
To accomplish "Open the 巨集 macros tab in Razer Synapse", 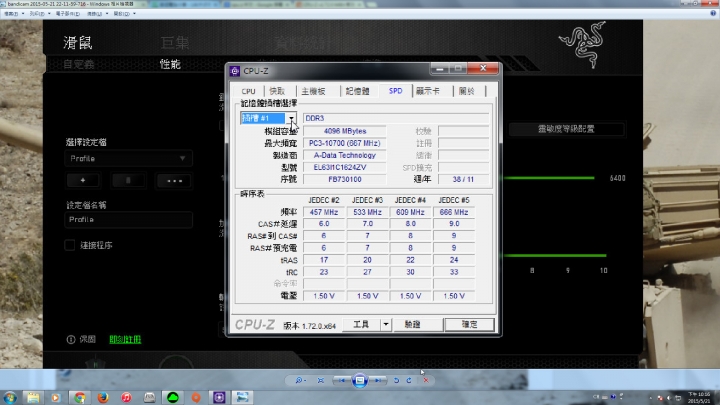I will coord(175,43).
